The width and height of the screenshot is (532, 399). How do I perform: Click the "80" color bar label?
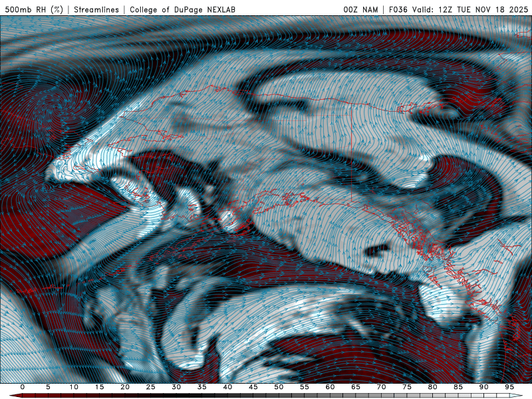point(433,387)
